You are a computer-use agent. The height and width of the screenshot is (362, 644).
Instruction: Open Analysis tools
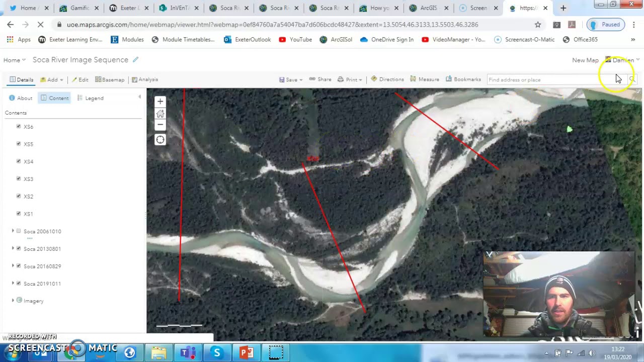[145, 79]
